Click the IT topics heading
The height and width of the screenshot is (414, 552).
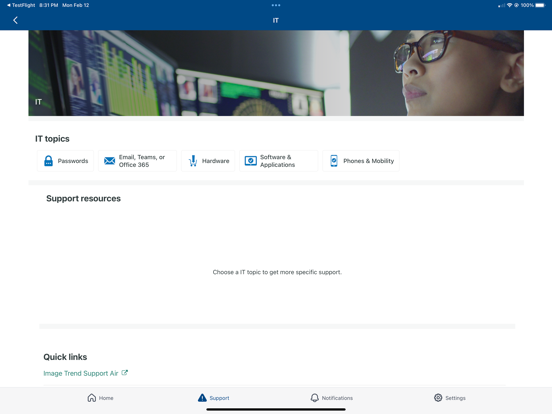click(x=52, y=139)
